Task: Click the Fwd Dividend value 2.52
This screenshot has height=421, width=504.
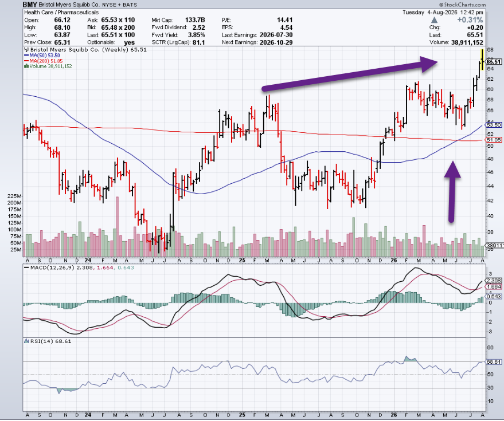Action: [x=198, y=27]
